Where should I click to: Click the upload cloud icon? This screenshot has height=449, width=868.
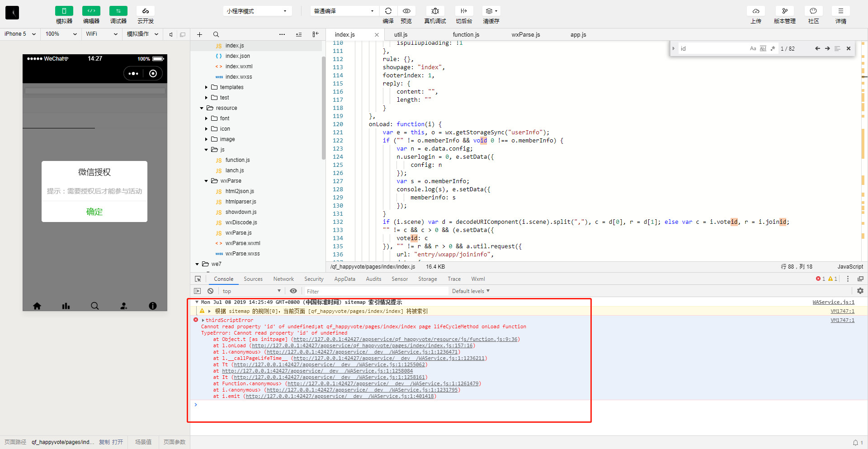(755, 11)
